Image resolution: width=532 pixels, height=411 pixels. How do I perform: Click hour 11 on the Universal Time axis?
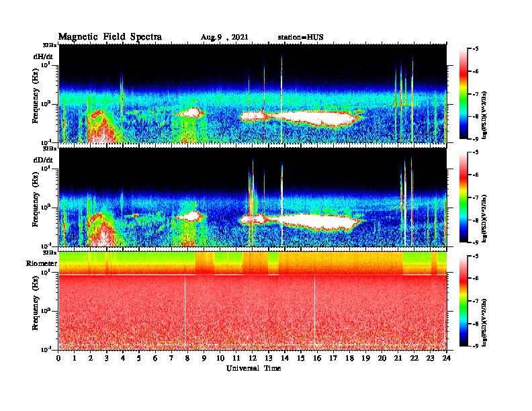(236, 358)
